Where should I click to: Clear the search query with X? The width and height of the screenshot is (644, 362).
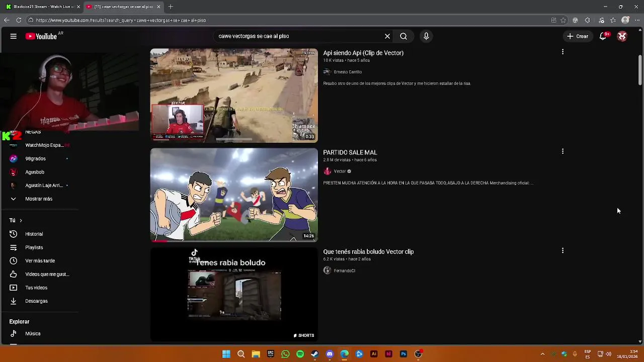pyautogui.click(x=387, y=36)
